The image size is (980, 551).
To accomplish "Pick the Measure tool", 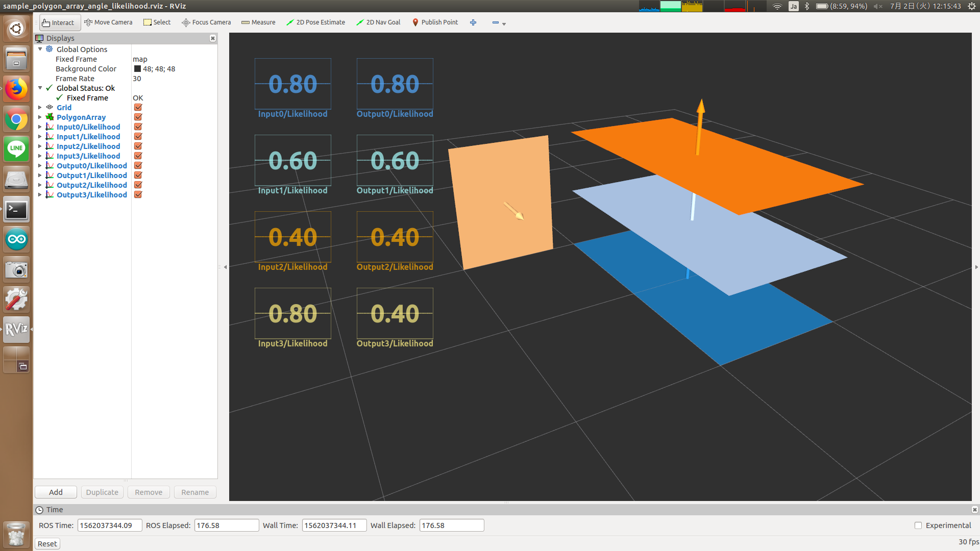I will [258, 22].
